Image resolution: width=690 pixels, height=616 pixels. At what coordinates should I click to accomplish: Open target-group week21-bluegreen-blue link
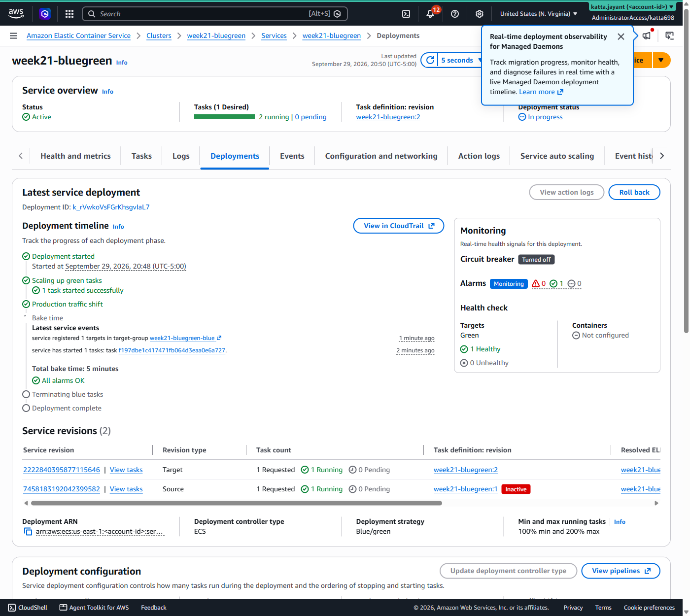click(x=185, y=338)
